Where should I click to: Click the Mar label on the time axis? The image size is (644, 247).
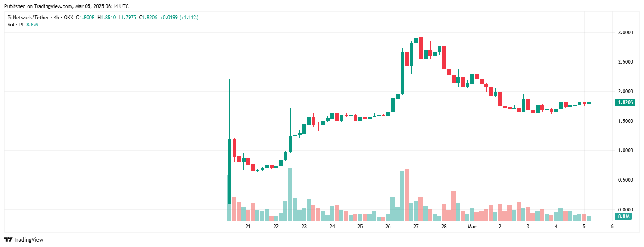point(472,227)
